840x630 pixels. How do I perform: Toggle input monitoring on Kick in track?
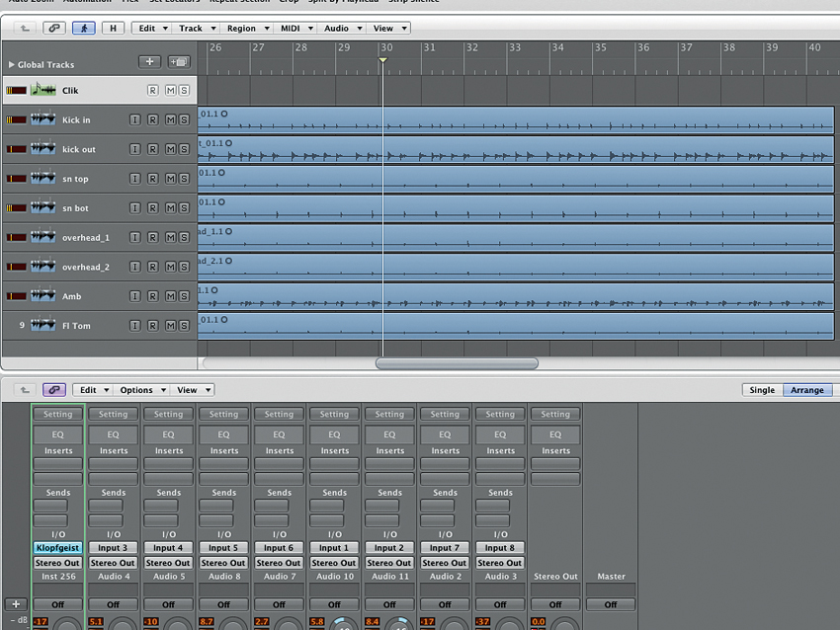[135, 119]
